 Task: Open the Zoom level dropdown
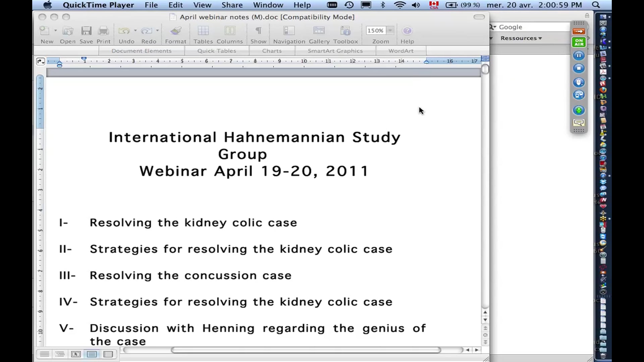point(389,31)
